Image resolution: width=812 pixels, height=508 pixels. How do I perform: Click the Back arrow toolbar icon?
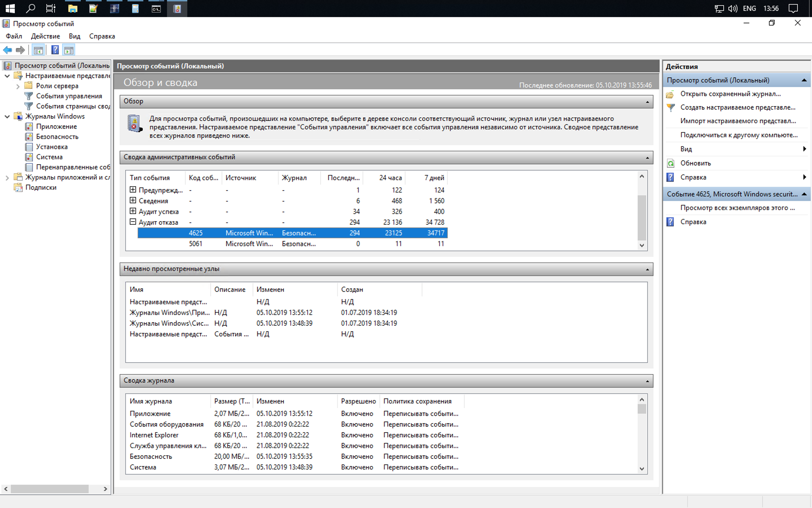[7, 50]
